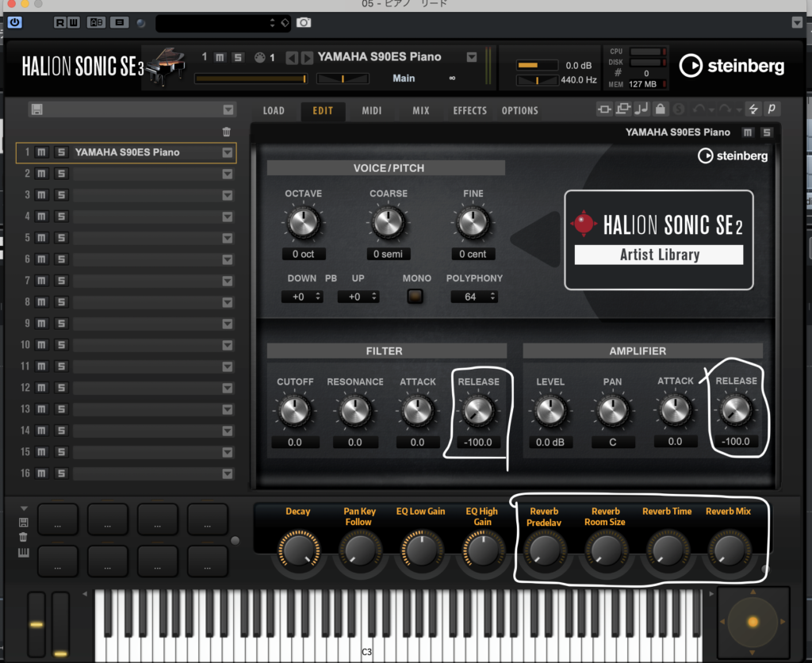
Task: Click the undo arrow icon
Action: (698, 110)
